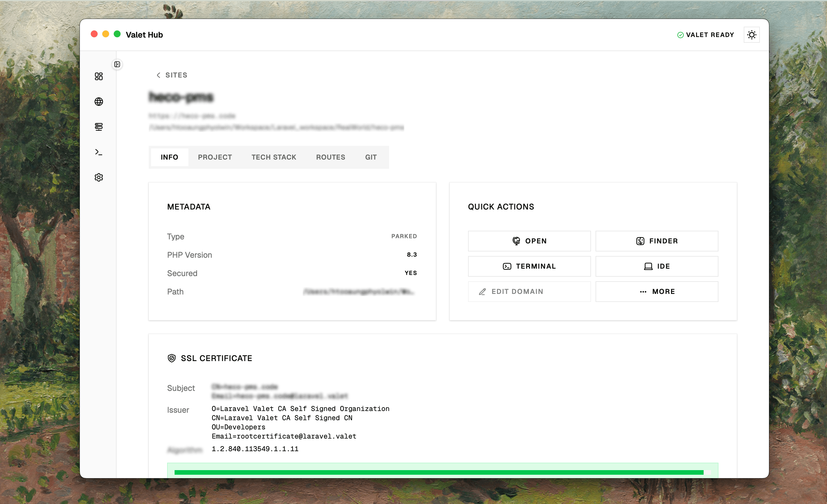Click the issuer line OU=Developers
Screen dimensions: 827x504
click(x=238, y=427)
